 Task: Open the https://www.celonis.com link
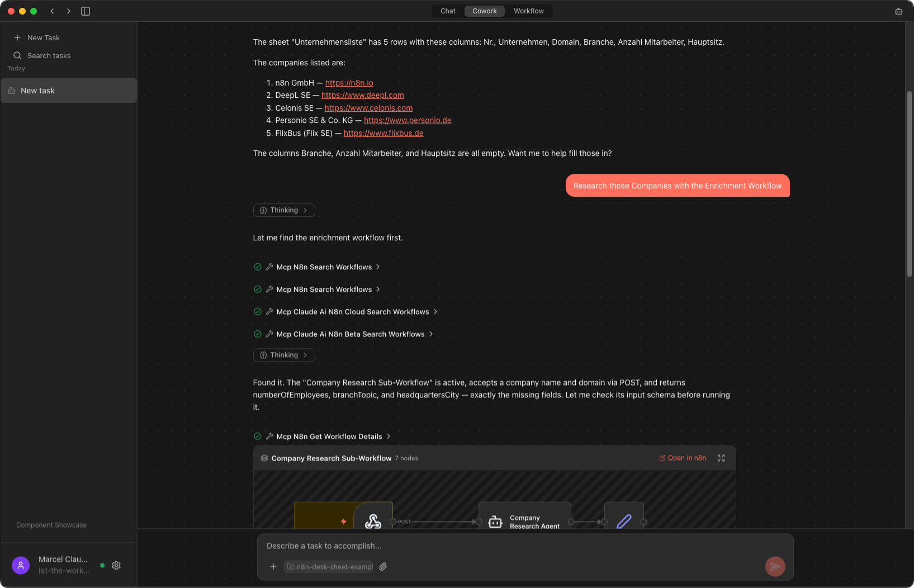pyautogui.click(x=368, y=108)
